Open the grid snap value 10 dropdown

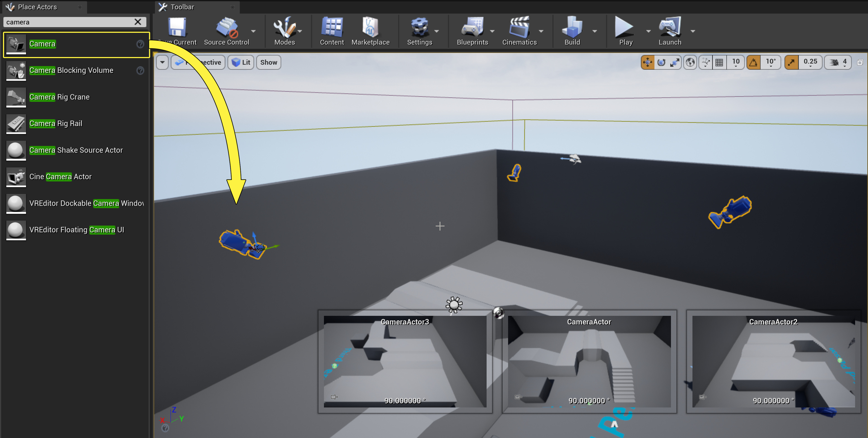[736, 62]
